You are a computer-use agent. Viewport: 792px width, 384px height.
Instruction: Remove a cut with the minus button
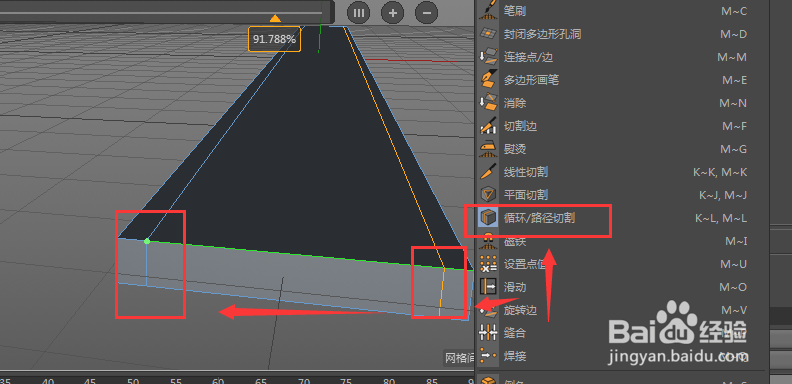427,12
